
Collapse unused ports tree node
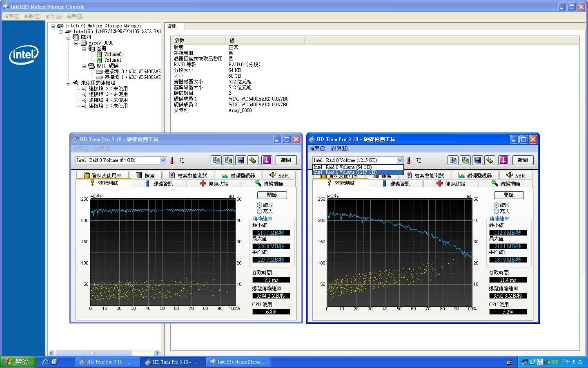pos(68,83)
